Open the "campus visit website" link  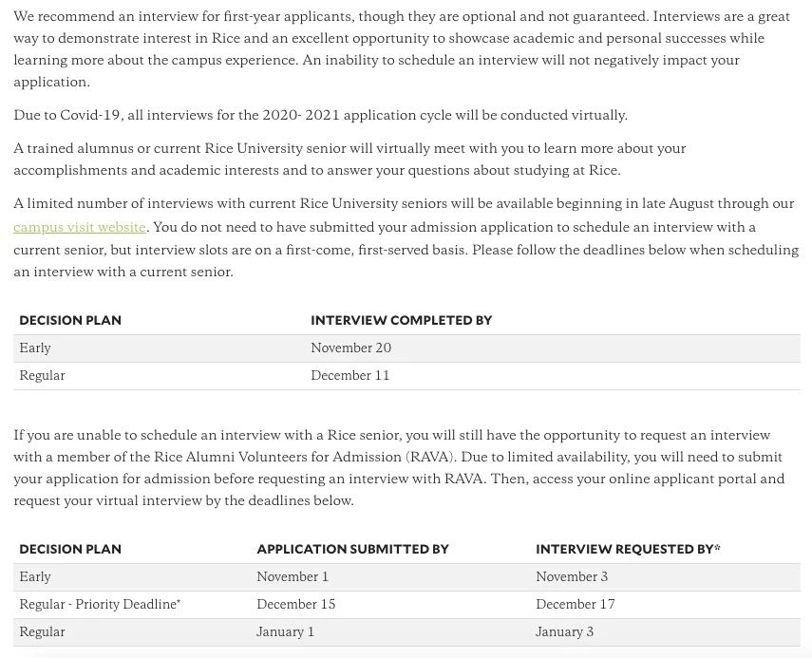80,228
